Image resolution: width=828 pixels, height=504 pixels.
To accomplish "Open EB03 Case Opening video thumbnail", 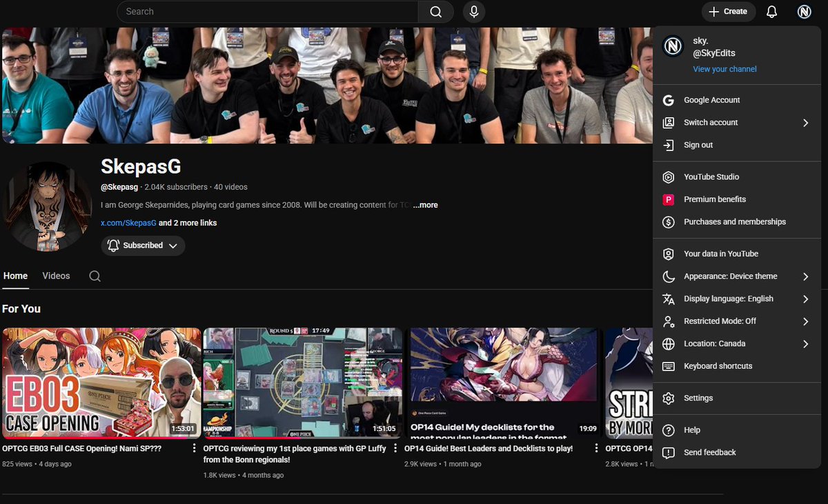I will pyautogui.click(x=101, y=383).
